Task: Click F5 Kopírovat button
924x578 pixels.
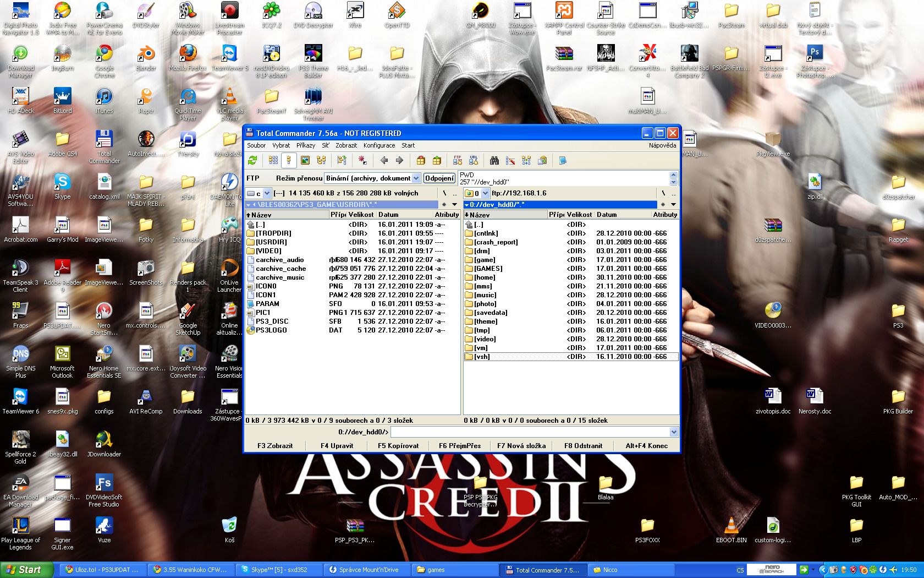Action: [398, 445]
